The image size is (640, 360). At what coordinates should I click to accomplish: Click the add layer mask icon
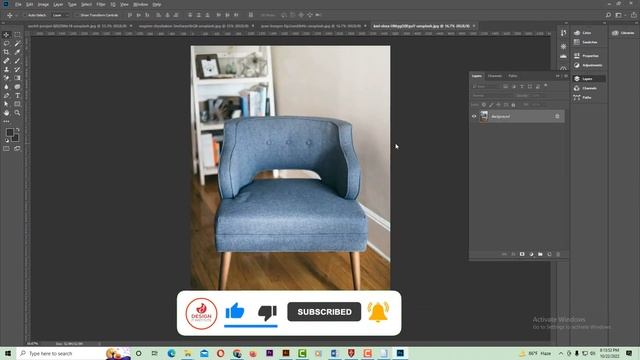[x=522, y=254]
